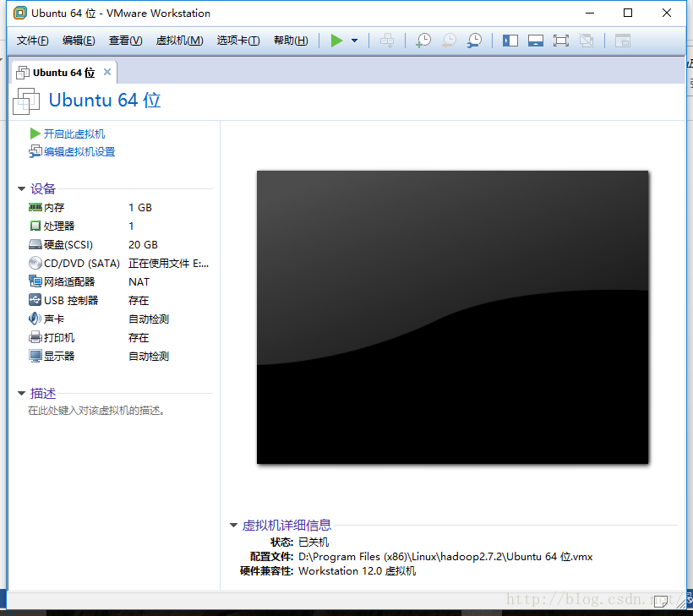
Task: Select the 打印机 device label
Action: 59,338
